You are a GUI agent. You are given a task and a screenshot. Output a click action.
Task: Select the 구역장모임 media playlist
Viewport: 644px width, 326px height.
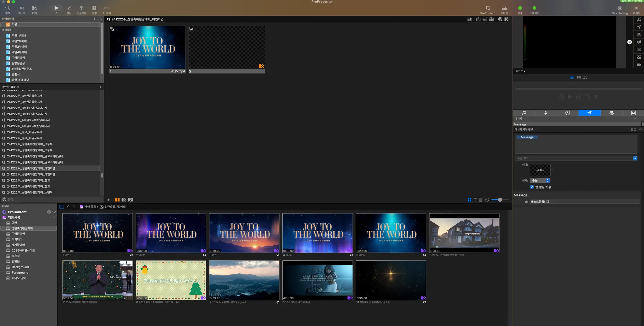(x=18, y=234)
